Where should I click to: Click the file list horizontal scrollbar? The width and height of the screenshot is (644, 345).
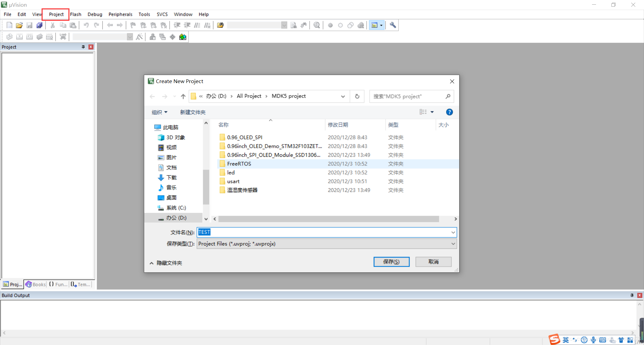click(x=329, y=219)
